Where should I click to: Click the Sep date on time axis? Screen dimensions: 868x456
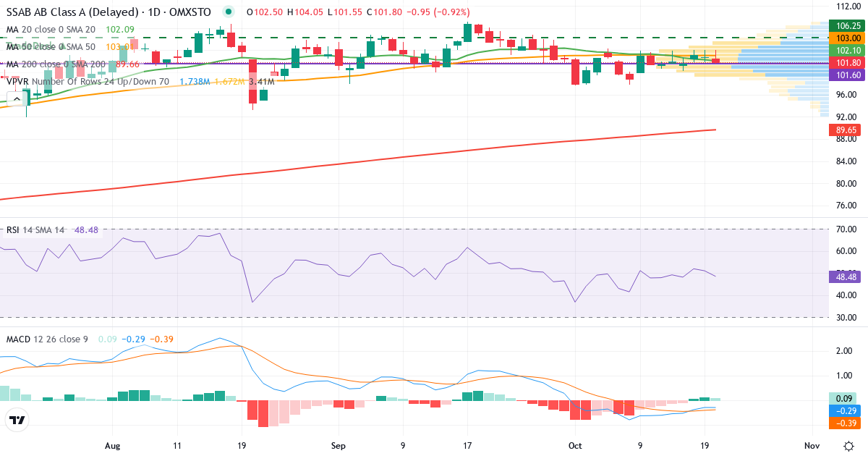pyautogui.click(x=339, y=445)
